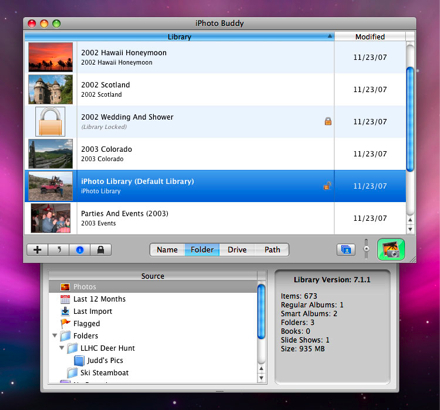Click the Parties And Events photo thumbnail
The image size is (440, 410).
[x=50, y=218]
